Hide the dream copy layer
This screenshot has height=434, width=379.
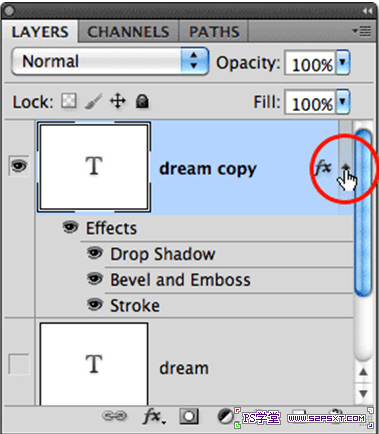coord(19,166)
